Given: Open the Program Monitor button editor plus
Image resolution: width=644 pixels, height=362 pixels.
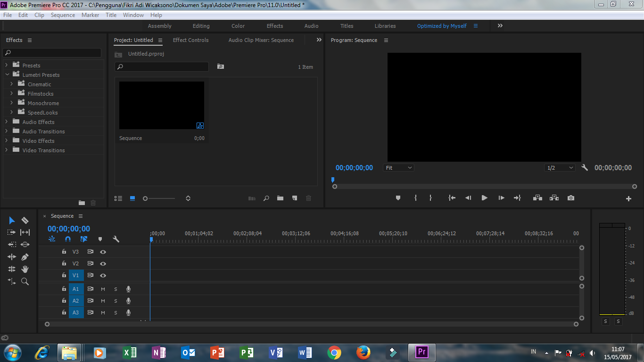Looking at the screenshot, I should pos(628,199).
